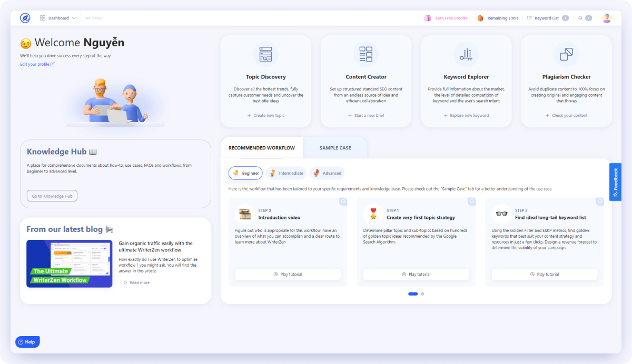
Task: Open the Plagiarism Checker icon
Action: [x=566, y=54]
